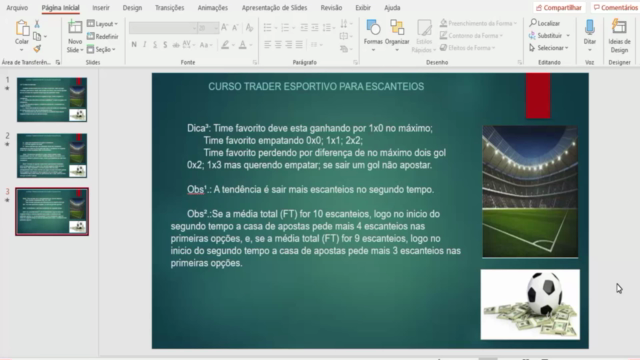Viewport: 640px width, 360px height.
Task: Open change case Aa dropdown
Action: tap(206, 45)
